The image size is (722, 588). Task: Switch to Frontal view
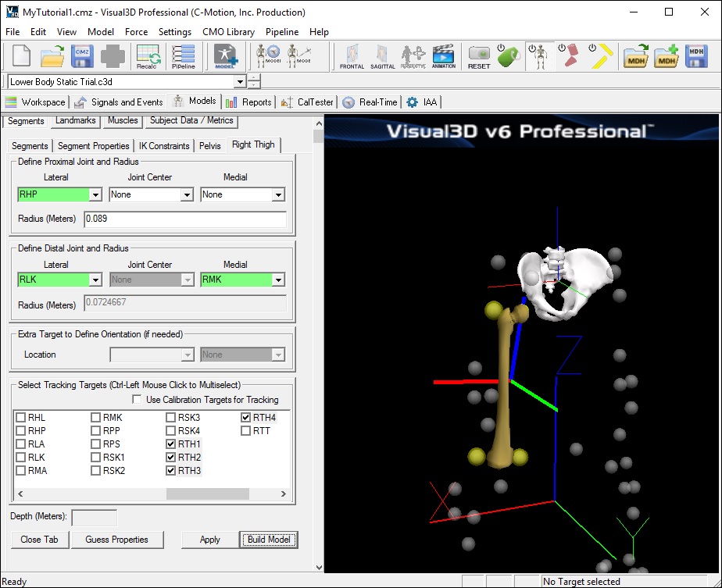point(352,57)
